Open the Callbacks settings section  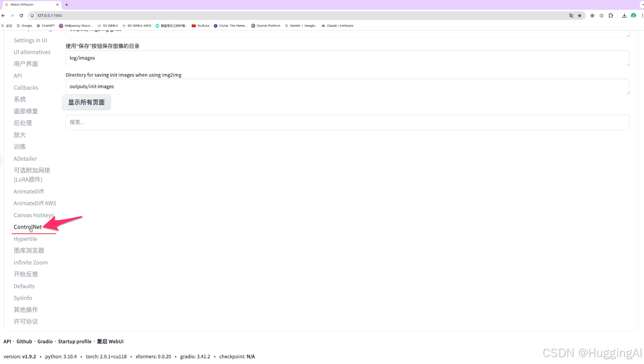[26, 87]
